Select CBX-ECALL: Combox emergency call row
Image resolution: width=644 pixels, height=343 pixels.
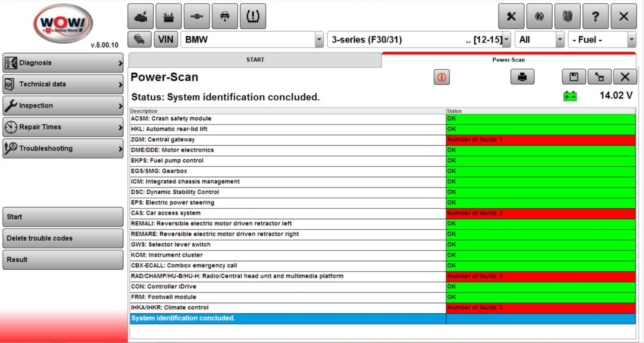(383, 266)
